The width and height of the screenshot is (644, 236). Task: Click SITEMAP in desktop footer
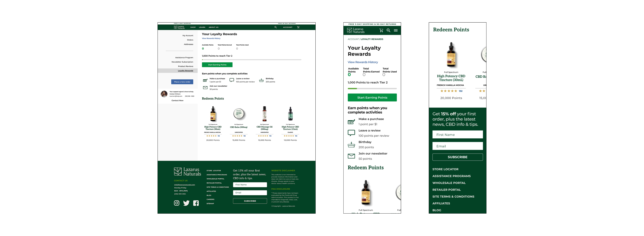click(210, 204)
